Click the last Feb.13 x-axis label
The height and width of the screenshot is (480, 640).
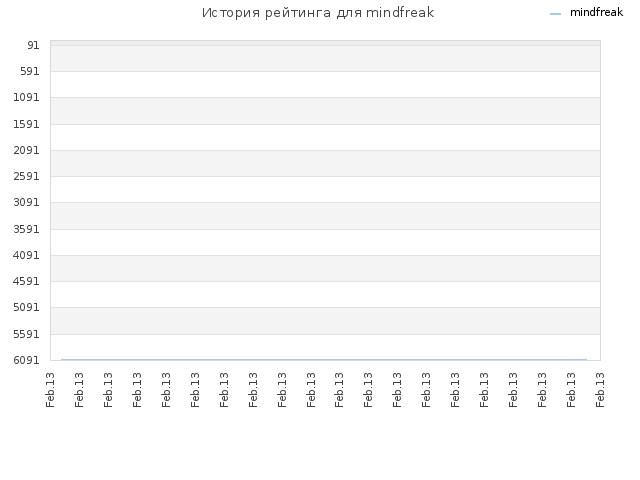[600, 390]
